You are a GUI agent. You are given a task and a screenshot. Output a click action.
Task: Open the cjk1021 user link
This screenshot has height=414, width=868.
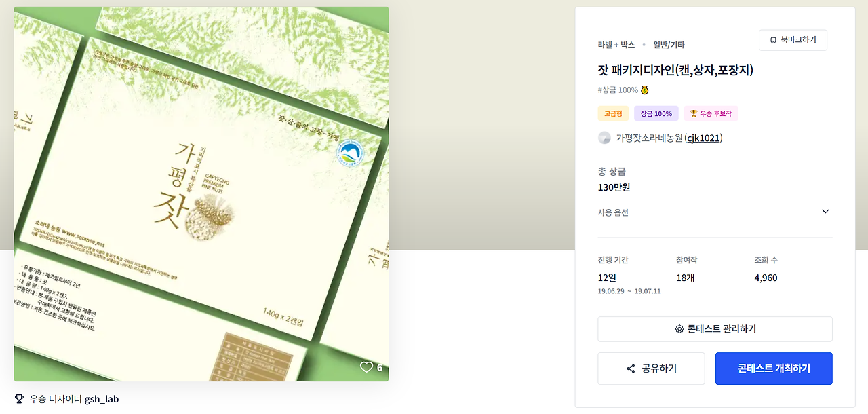(703, 138)
